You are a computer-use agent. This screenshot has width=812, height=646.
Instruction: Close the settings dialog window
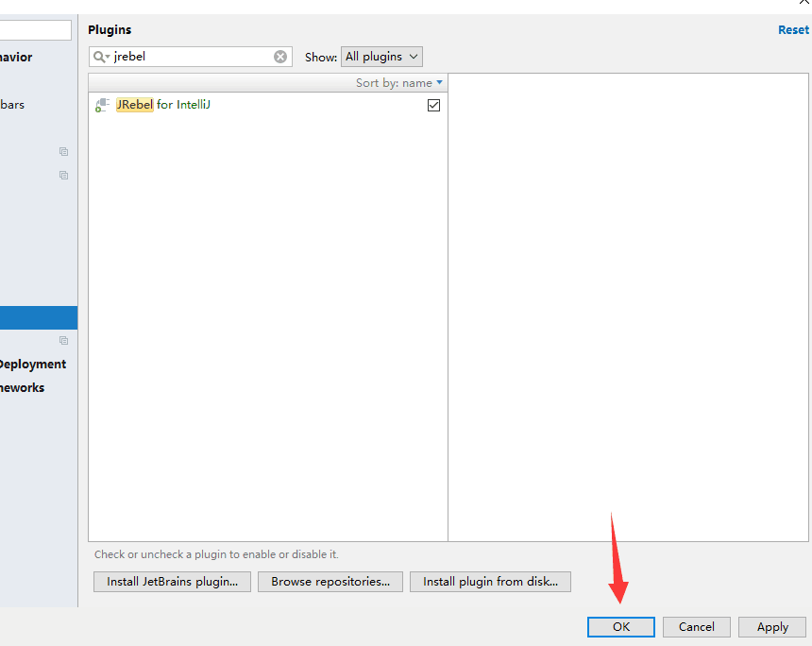point(804,3)
